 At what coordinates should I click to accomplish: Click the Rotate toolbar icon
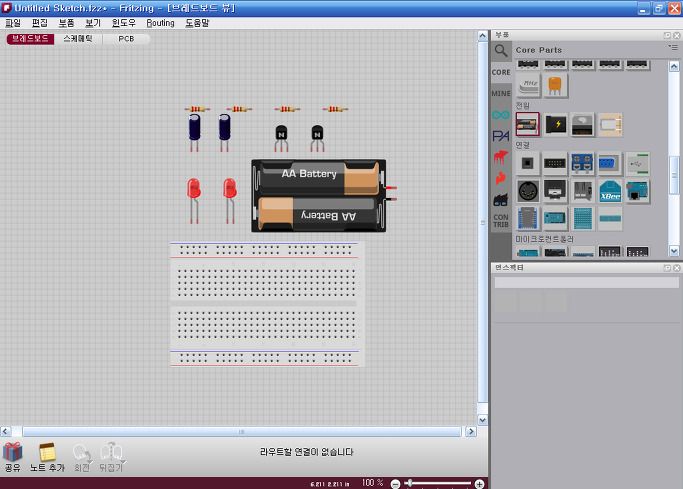tap(82, 453)
